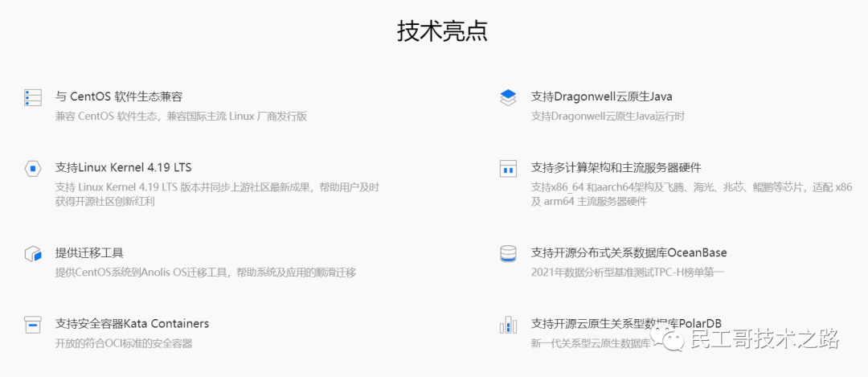Click the text 开放的符合OCI标准的安全容器

[x=124, y=343]
